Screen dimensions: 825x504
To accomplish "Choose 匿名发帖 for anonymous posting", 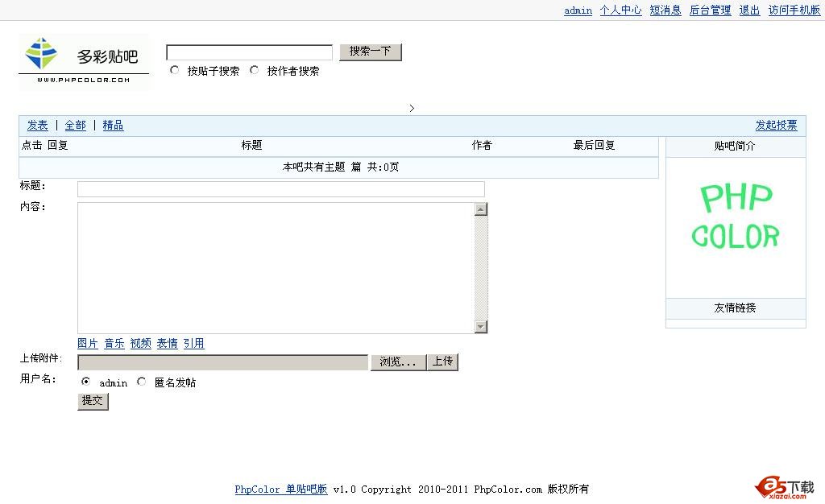I will click(141, 382).
